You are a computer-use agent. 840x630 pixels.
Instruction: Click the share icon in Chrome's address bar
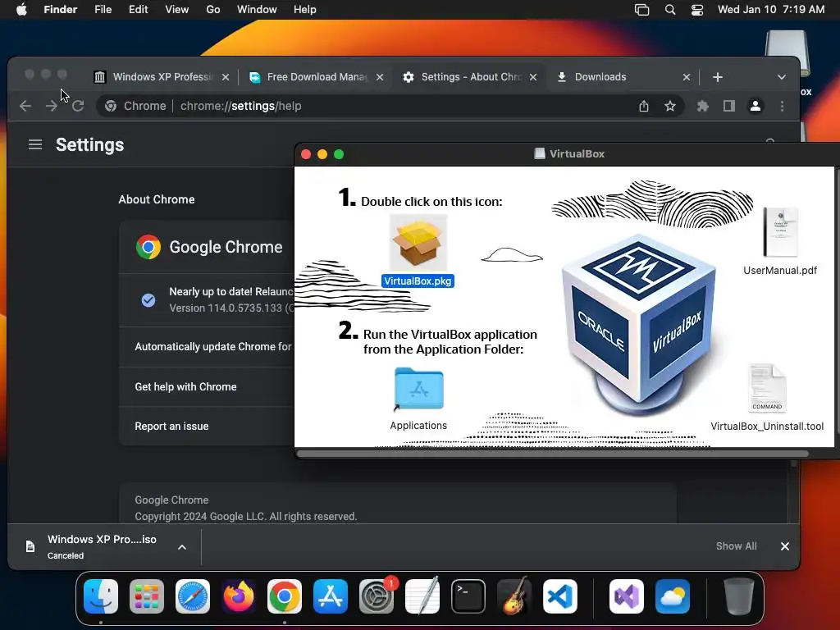click(644, 106)
